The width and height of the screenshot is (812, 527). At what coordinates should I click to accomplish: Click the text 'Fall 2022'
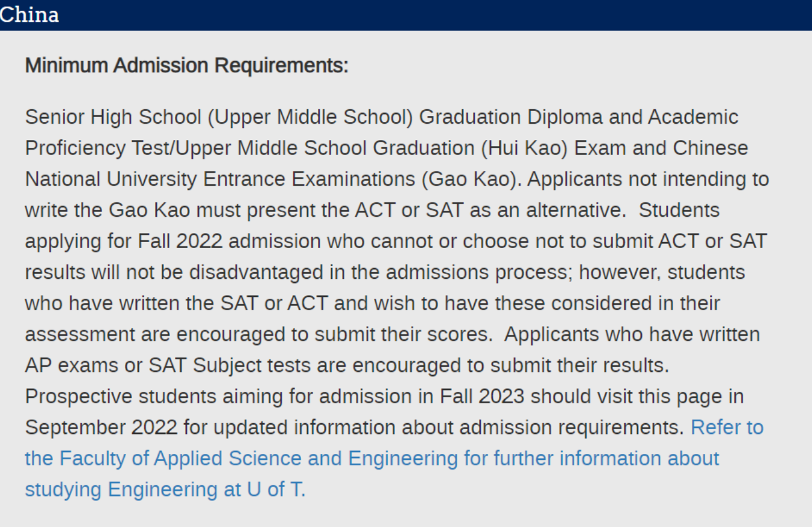pos(180,241)
